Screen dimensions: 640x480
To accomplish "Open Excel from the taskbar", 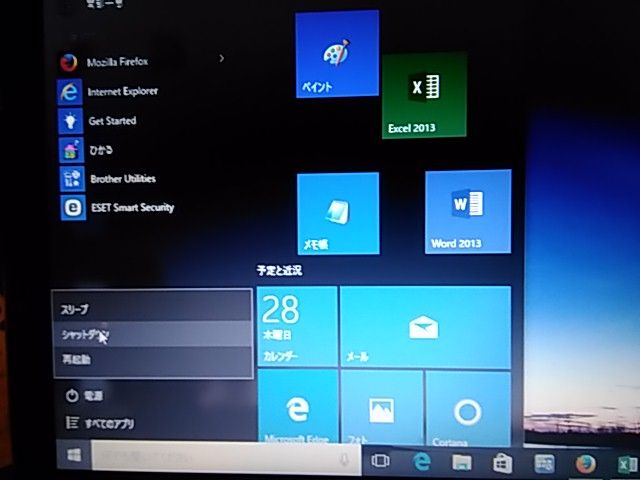I will 626,465.
